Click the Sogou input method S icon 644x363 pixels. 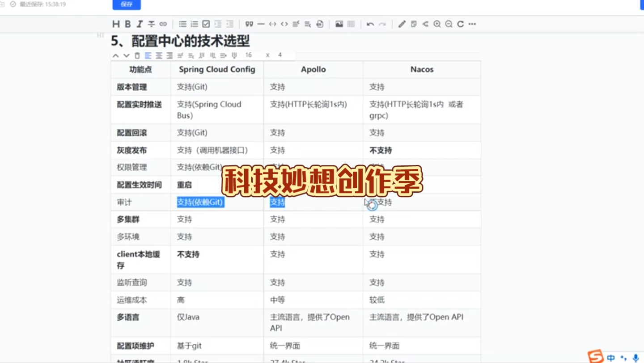click(x=596, y=357)
